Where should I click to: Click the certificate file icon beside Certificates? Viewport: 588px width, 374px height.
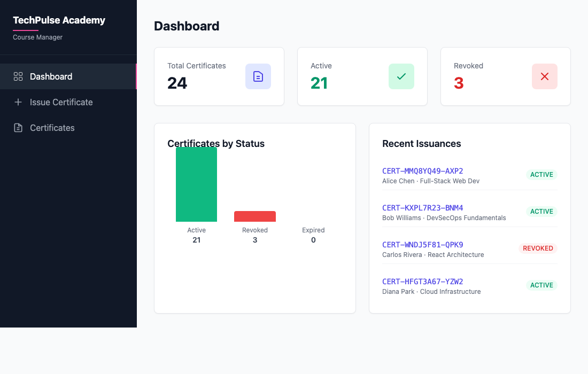18,128
